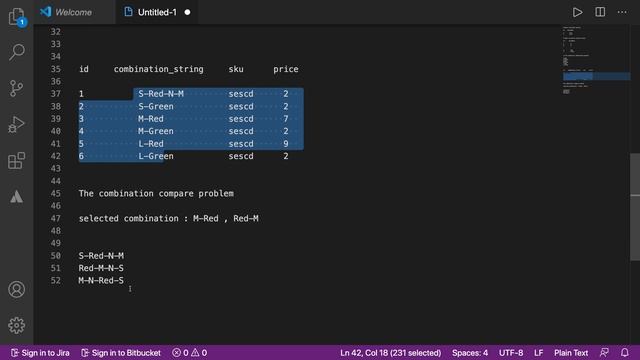This screenshot has width=640, height=360.
Task: Open the Extensions view icon
Action: [16, 160]
